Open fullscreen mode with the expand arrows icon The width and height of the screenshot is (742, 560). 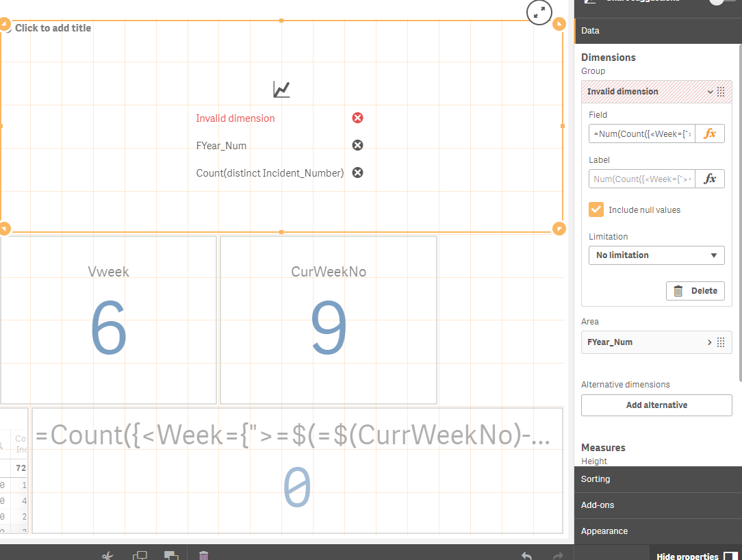pos(539,13)
